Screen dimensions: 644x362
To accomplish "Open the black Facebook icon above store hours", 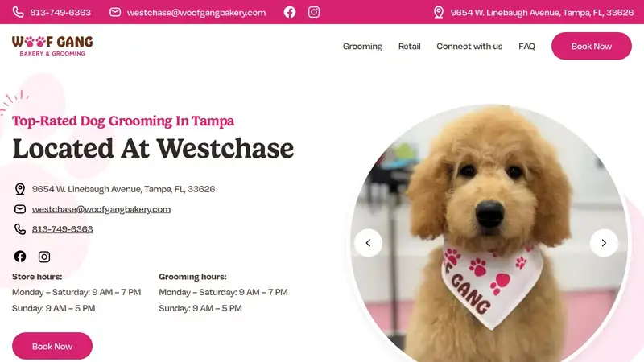I will click(20, 257).
